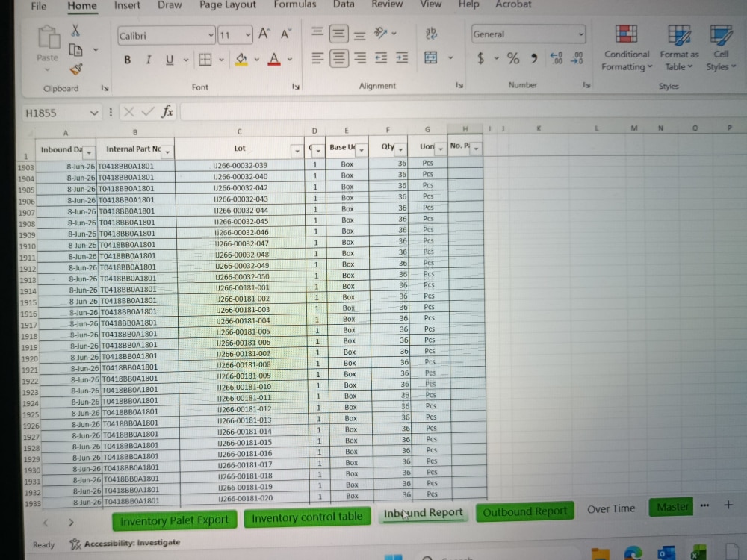Image resolution: width=747 pixels, height=560 pixels.
Task: Open Outbound Report sheet tab
Action: click(x=524, y=512)
